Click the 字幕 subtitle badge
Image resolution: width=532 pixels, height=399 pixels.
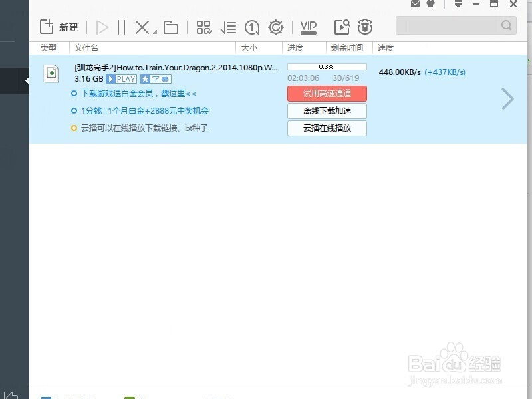point(156,79)
